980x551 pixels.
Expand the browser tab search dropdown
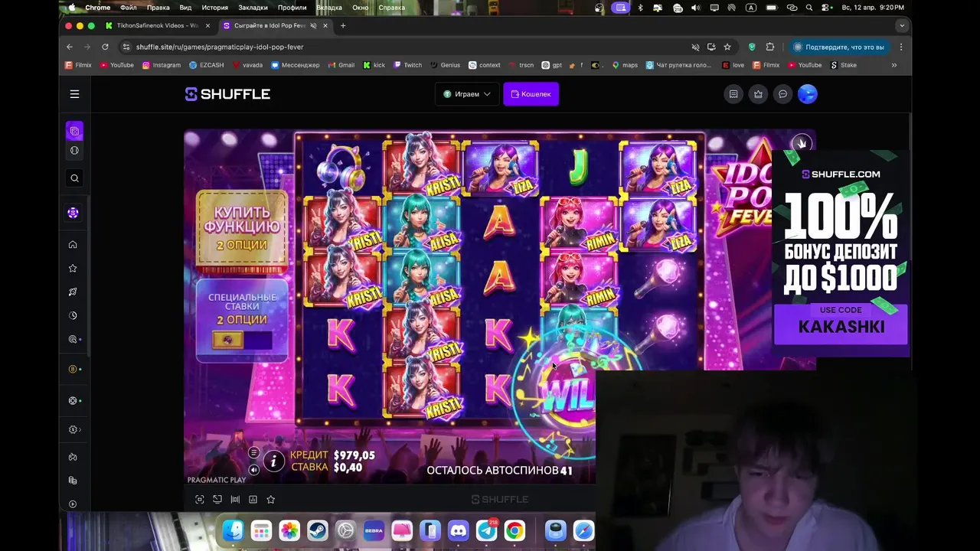(x=902, y=25)
